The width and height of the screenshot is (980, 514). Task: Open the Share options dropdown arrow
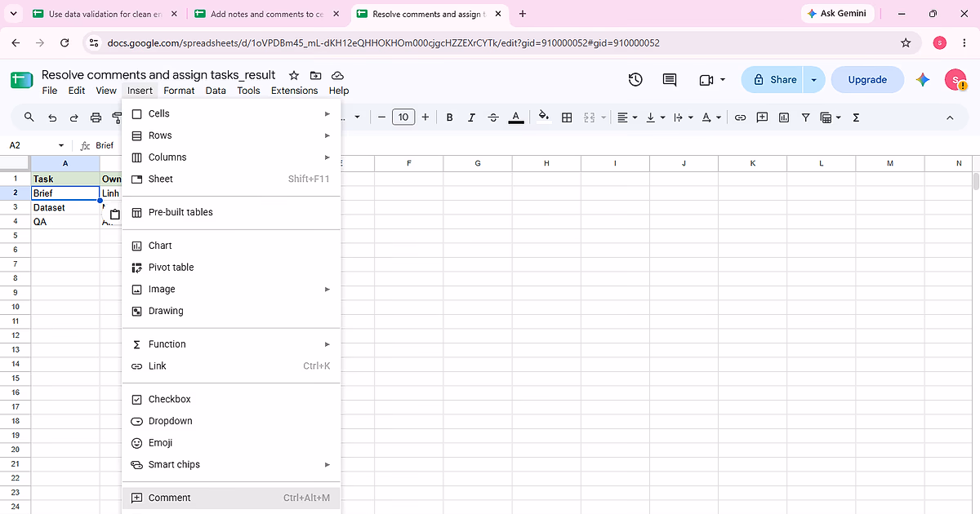813,80
